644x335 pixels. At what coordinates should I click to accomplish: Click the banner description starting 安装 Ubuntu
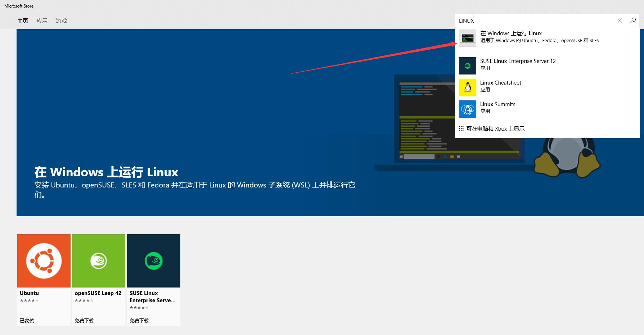coord(195,190)
